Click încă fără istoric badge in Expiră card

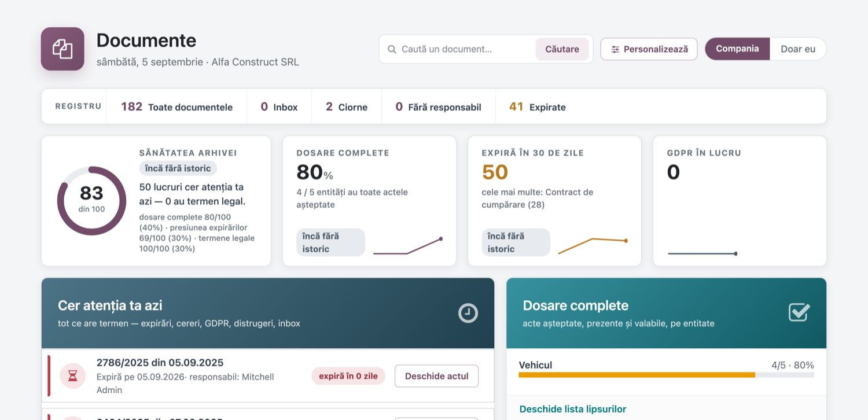click(516, 242)
